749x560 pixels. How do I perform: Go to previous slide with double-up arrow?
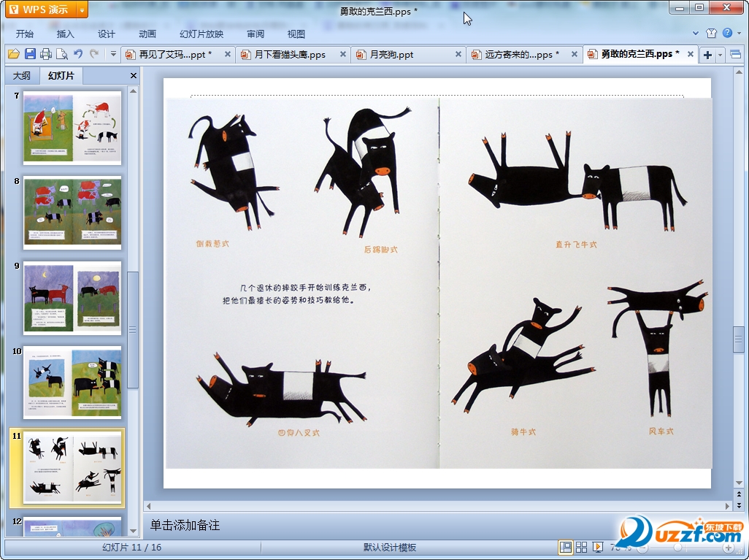coord(739,494)
